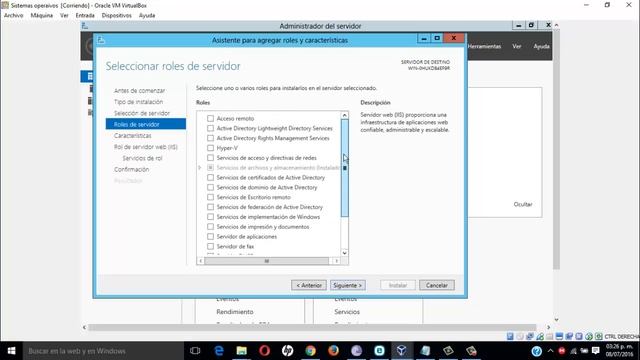Check Servicios de federación de Active Directory
Image resolution: width=640 pixels, height=360 pixels.
pos(210,207)
